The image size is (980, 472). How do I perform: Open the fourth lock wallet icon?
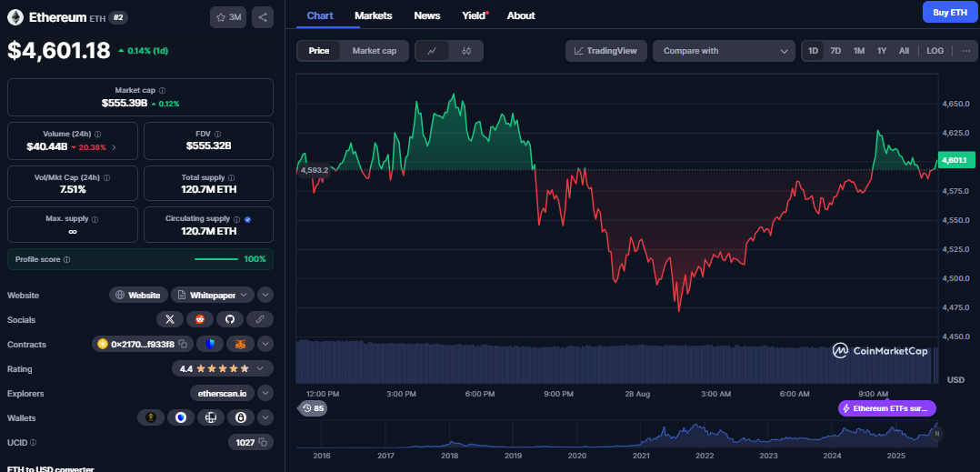coord(241,417)
